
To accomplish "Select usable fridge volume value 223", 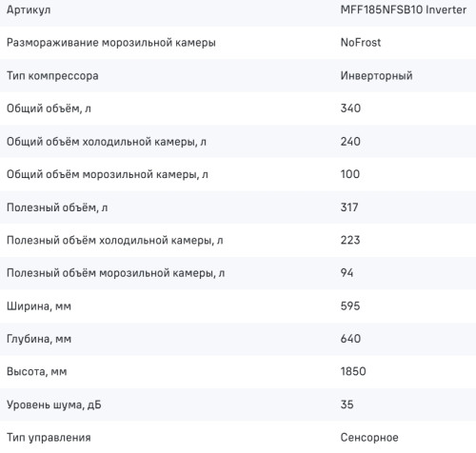I will (350, 240).
